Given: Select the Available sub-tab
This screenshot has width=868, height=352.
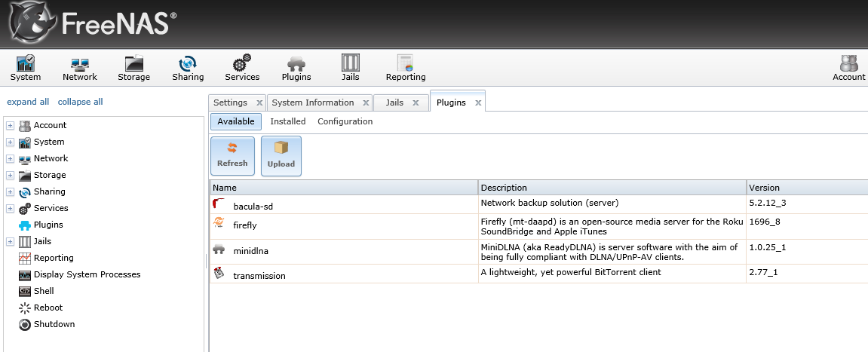Looking at the screenshot, I should point(236,122).
